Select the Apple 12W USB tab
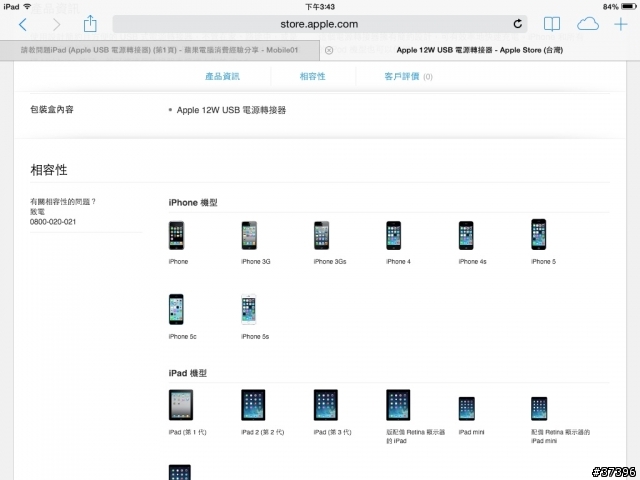This screenshot has height=480, width=640. (x=480, y=50)
